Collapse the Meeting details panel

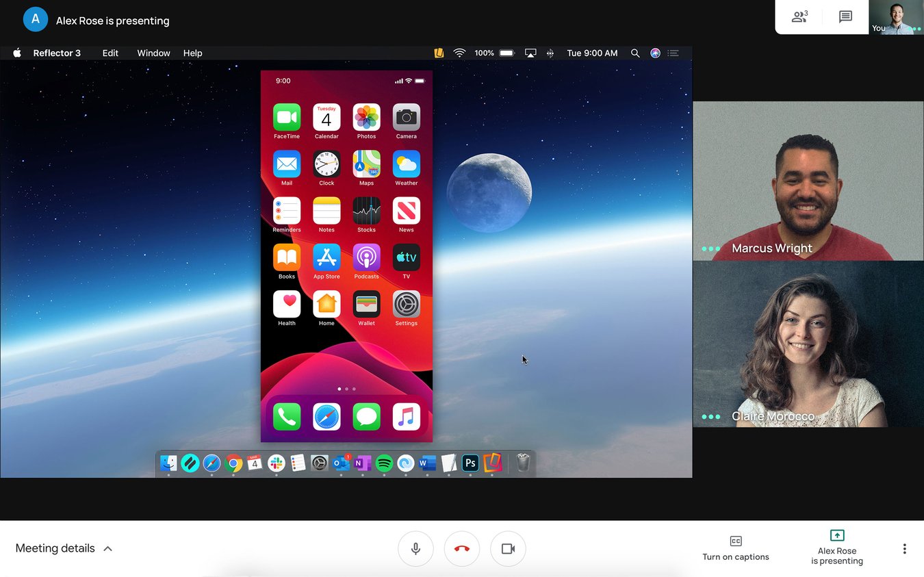[107, 548]
